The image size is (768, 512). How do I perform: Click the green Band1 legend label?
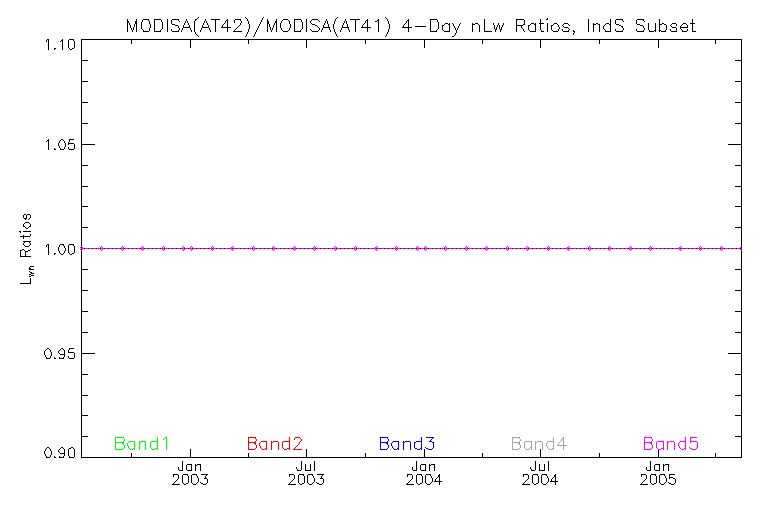coord(142,444)
